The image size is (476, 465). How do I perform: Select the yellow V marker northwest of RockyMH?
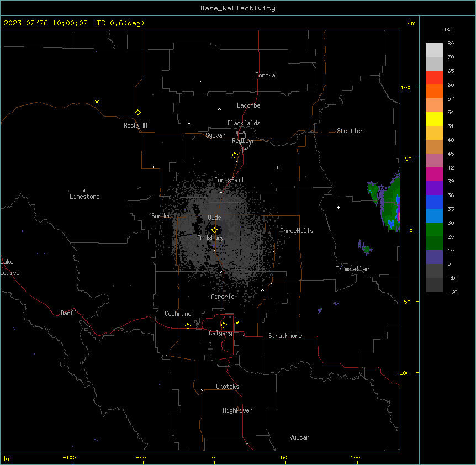point(97,102)
